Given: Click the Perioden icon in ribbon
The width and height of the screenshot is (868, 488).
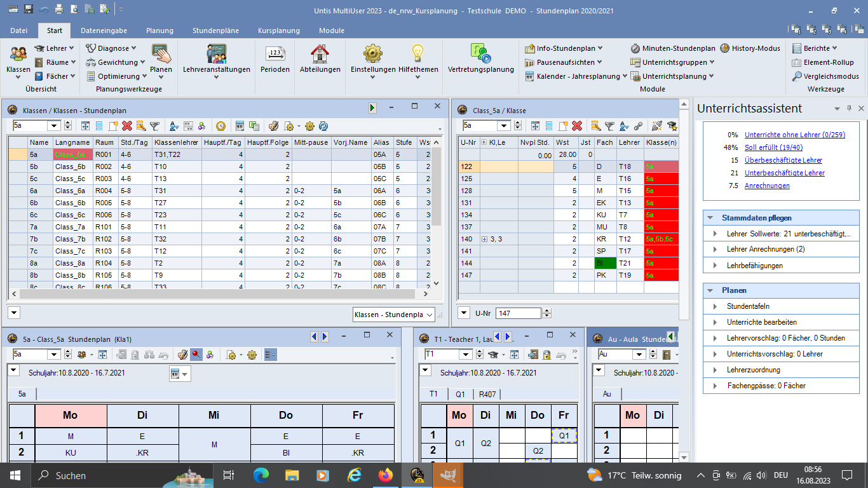Looking at the screenshot, I should coord(275,54).
